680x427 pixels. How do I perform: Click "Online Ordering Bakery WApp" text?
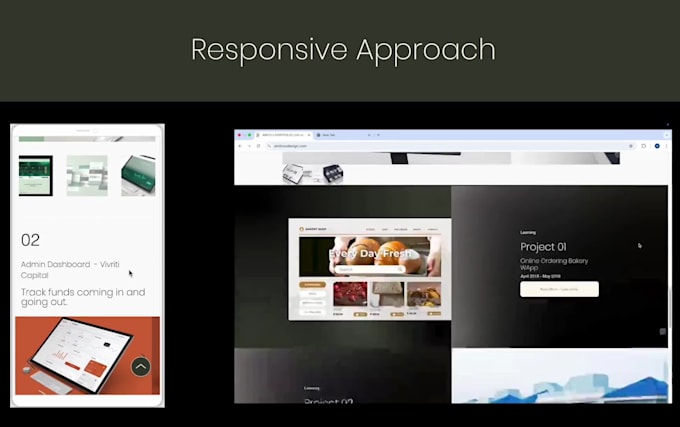click(x=554, y=264)
